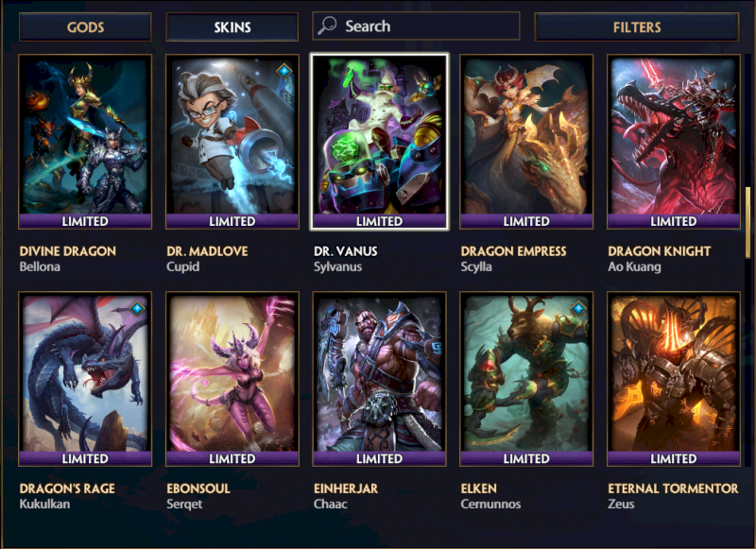
Task: Click the blue gem icon on Elken card
Action: click(578, 308)
